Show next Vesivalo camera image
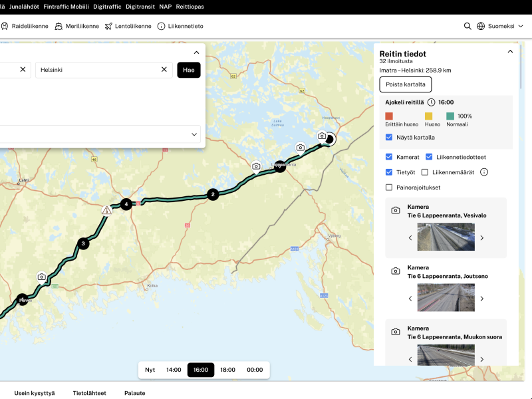The height and width of the screenshot is (399, 532). (482, 237)
